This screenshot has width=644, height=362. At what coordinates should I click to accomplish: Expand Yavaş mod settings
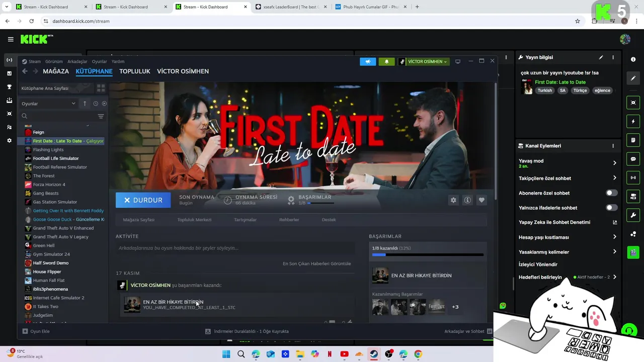(614, 163)
